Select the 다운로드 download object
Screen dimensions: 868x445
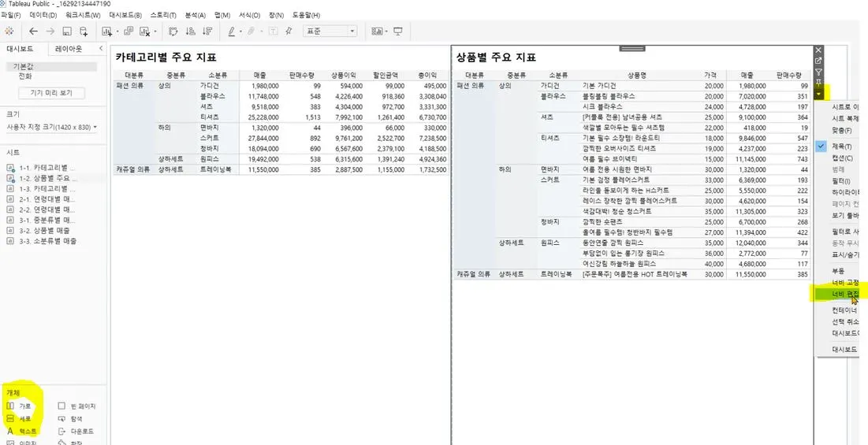(76, 431)
